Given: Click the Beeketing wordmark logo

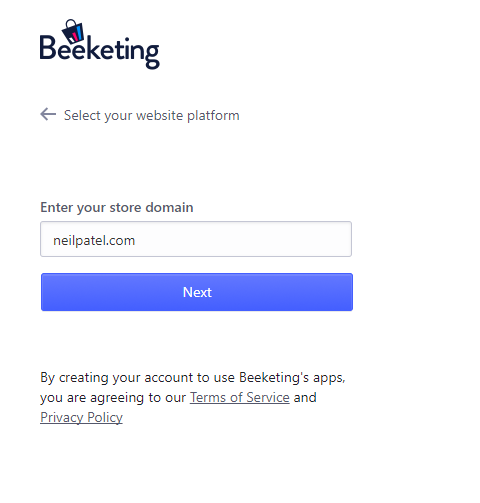Looking at the screenshot, I should click(99, 44).
